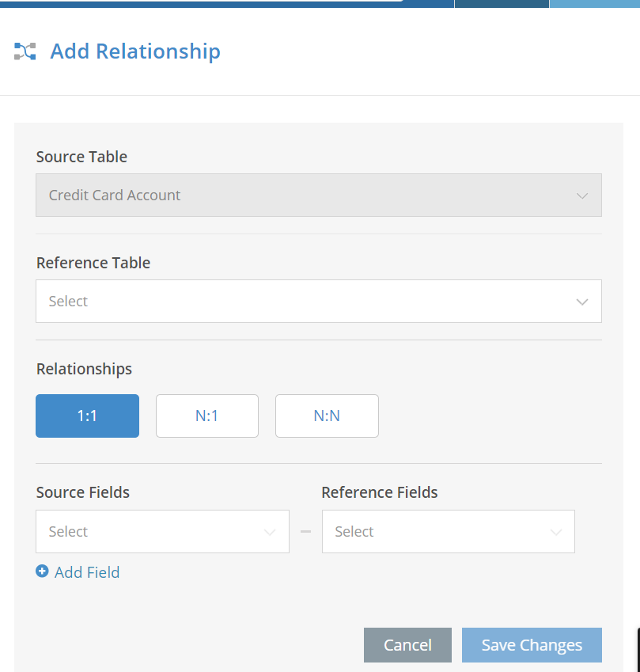The height and width of the screenshot is (672, 640).
Task: Select the 1:1 relationship type
Action: click(x=87, y=416)
